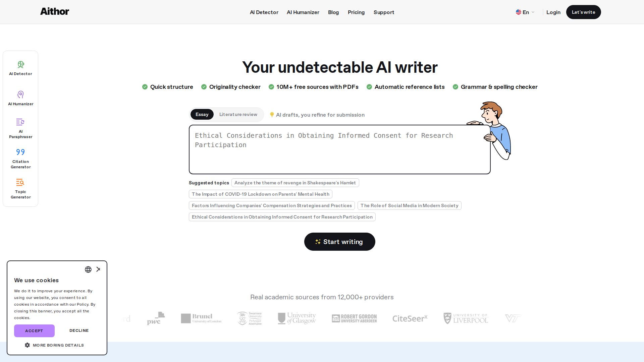Open the AI Humanizer sidebar tool icon

pos(20,95)
